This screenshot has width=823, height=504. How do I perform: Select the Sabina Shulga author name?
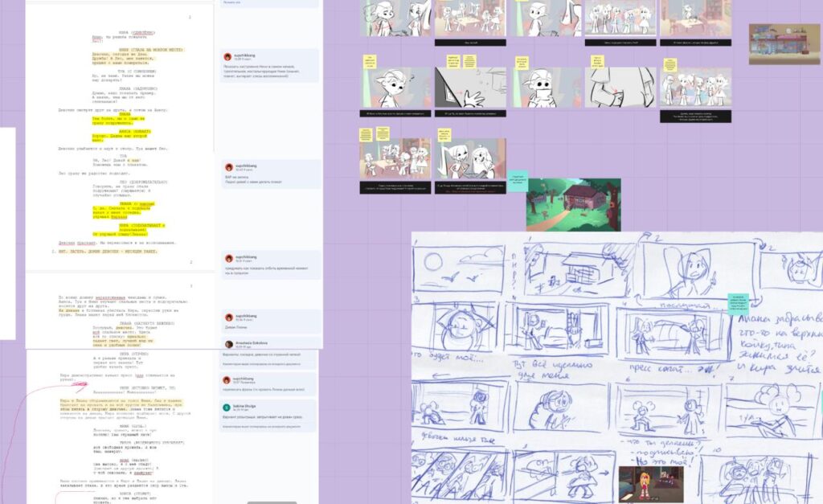click(x=244, y=406)
